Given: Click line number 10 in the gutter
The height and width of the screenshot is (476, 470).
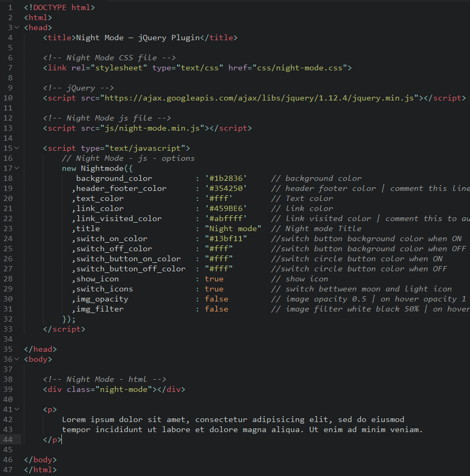Looking at the screenshot, I should [x=8, y=98].
